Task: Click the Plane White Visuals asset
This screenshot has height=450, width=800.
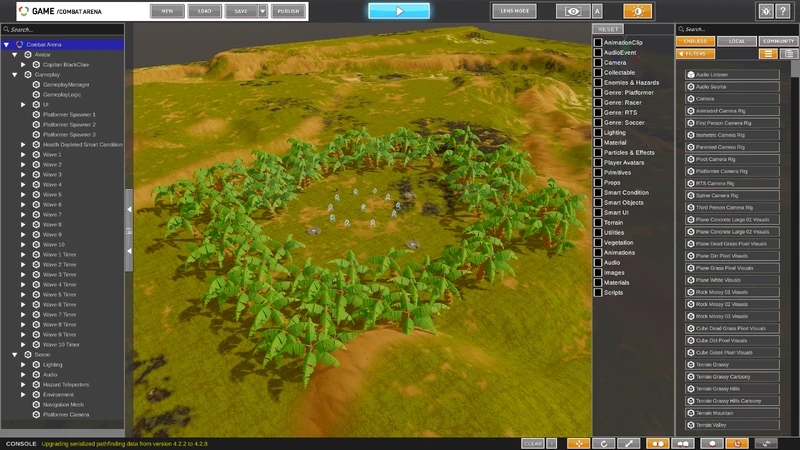Action: tap(732, 280)
